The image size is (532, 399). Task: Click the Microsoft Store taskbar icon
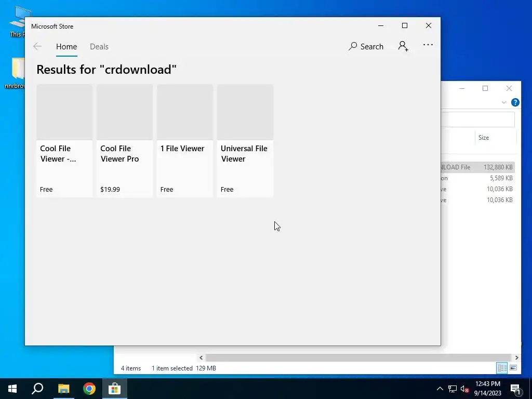coord(115,389)
